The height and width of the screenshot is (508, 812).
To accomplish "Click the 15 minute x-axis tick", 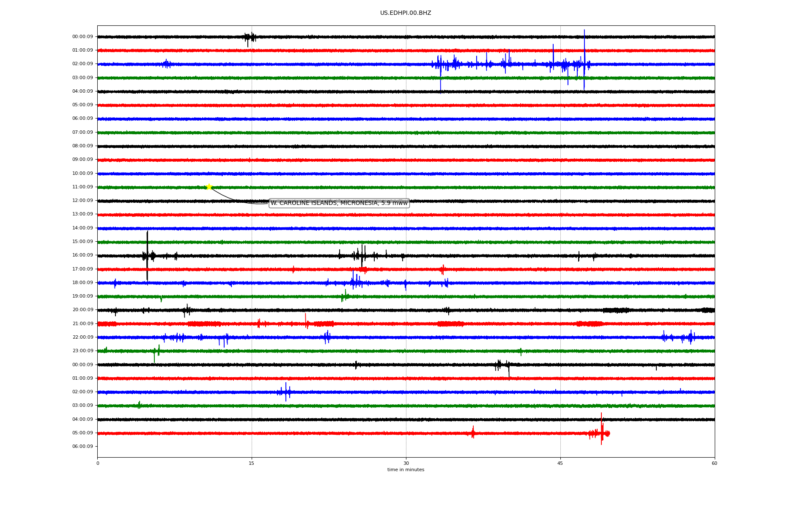I will click(252, 464).
